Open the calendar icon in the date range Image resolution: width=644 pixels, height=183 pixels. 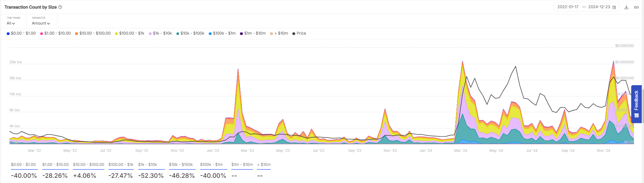click(x=614, y=7)
